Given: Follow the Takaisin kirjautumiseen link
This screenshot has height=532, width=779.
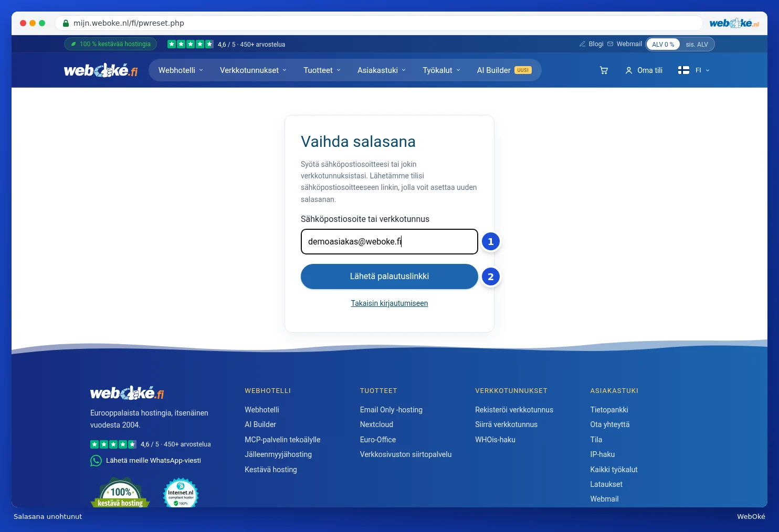Looking at the screenshot, I should coord(389,303).
